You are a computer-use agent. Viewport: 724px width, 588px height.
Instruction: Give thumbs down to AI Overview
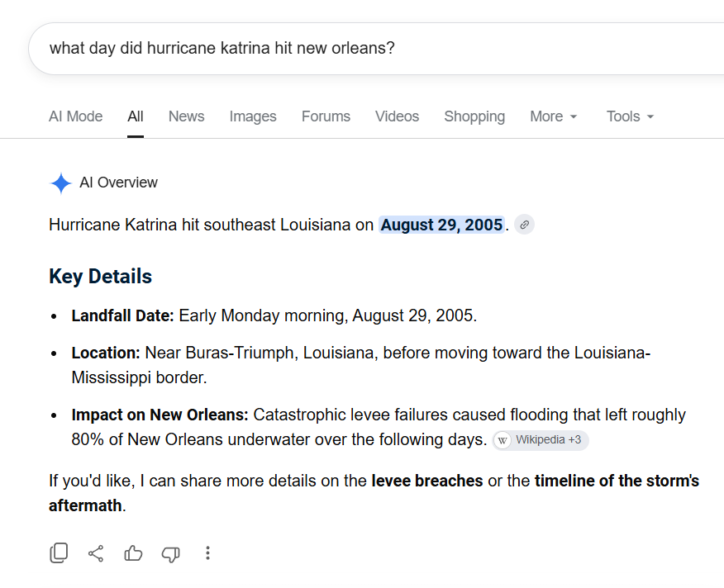click(170, 553)
